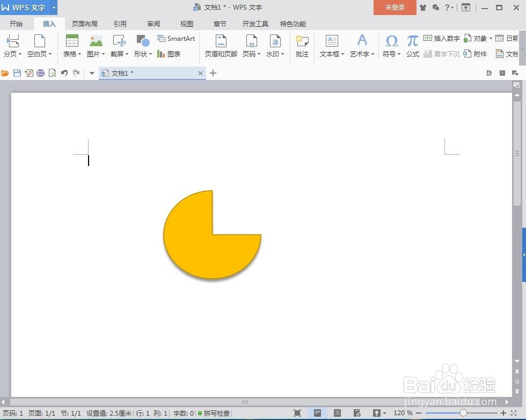Start a screen capture with 截屏

coord(119,46)
